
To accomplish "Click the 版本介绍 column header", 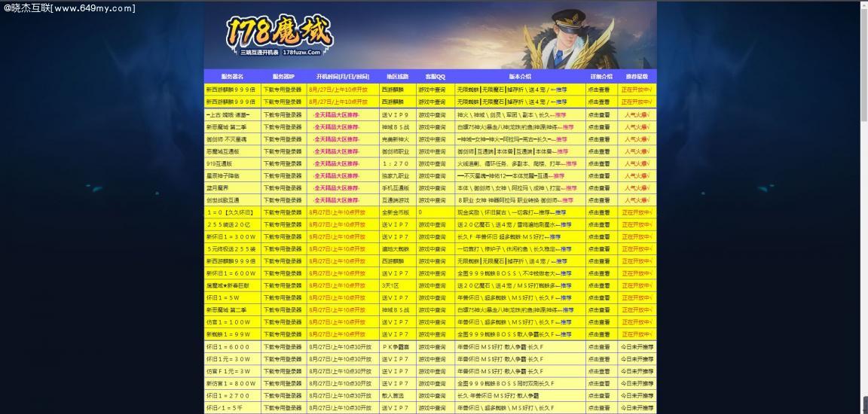I will click(x=520, y=77).
